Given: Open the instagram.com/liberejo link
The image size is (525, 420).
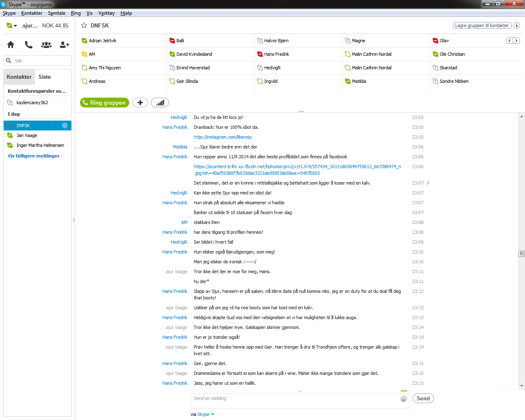Looking at the screenshot, I should point(223,137).
